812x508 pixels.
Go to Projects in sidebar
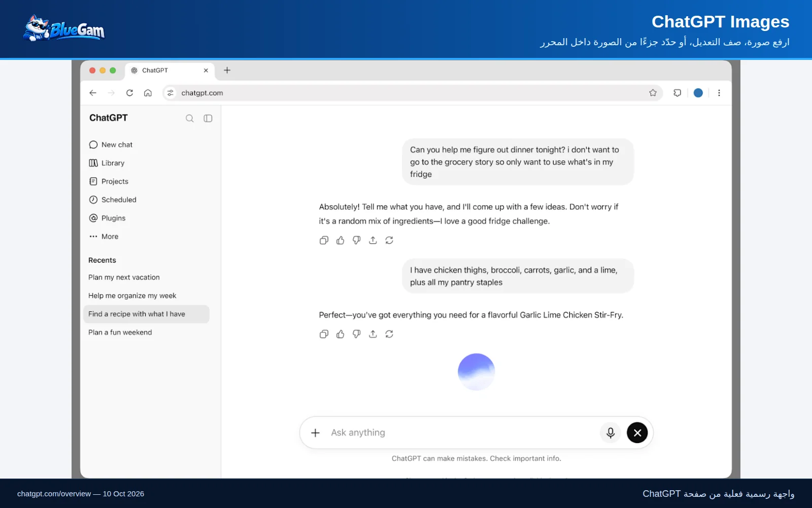point(109,181)
